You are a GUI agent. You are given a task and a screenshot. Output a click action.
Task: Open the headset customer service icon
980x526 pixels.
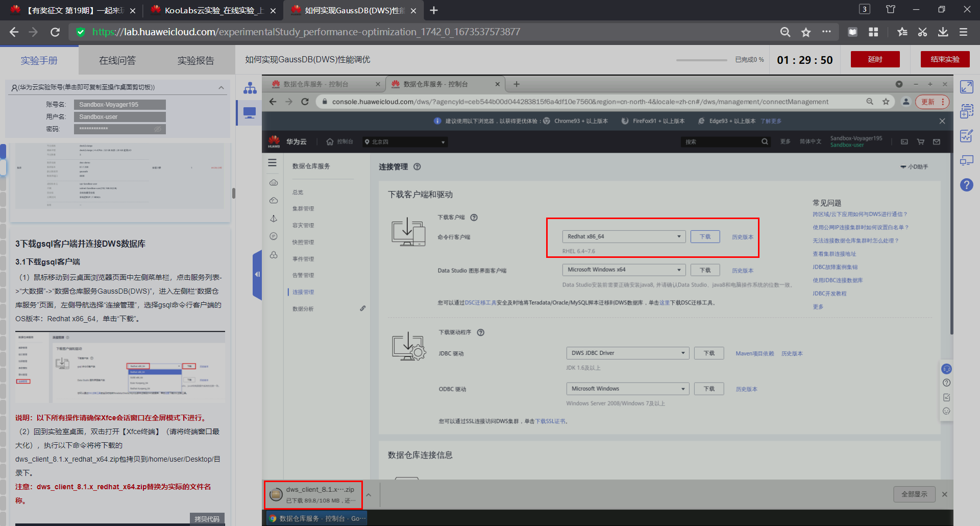coord(946,369)
